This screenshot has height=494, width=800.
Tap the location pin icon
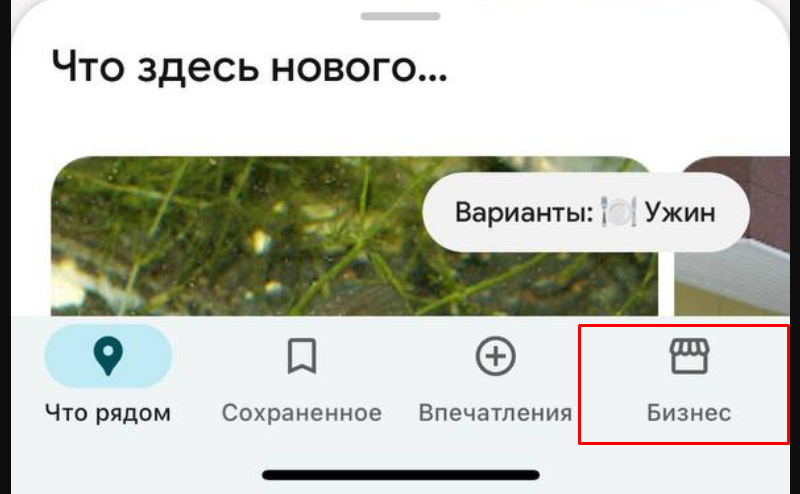point(108,356)
